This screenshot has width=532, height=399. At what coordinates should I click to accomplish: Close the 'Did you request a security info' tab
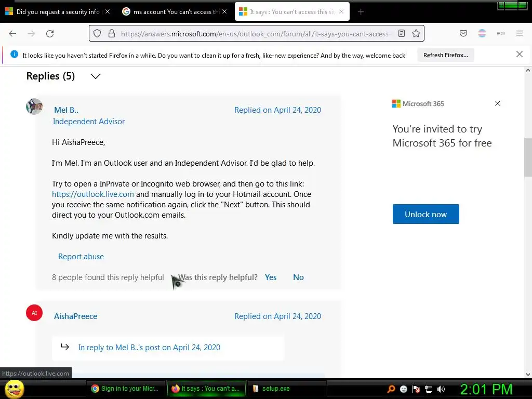(108, 11)
